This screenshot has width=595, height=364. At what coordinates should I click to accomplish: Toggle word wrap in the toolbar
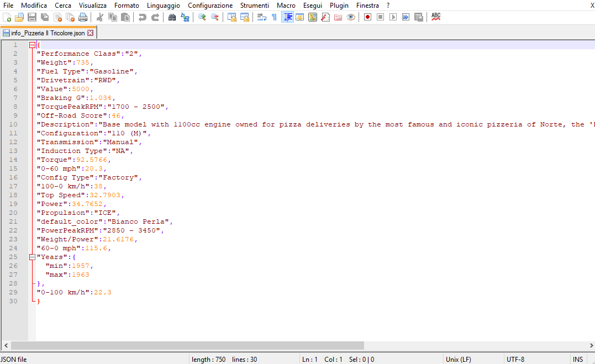point(262,17)
